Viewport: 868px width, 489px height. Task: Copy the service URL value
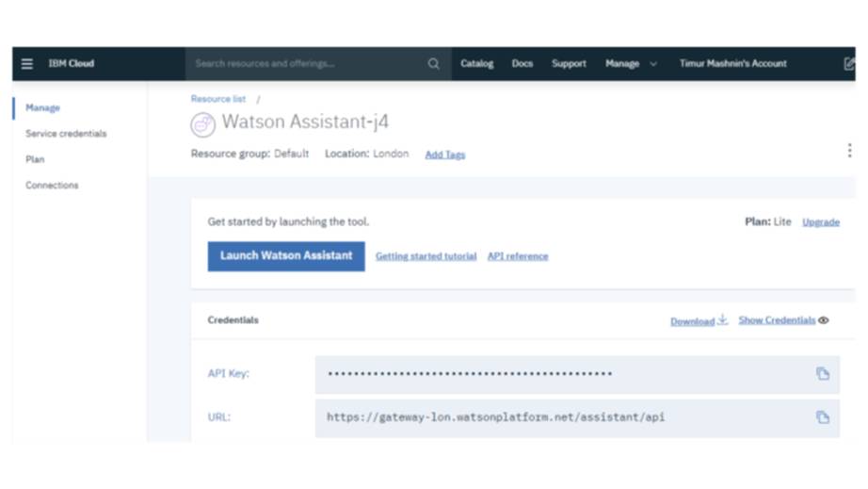[822, 416]
